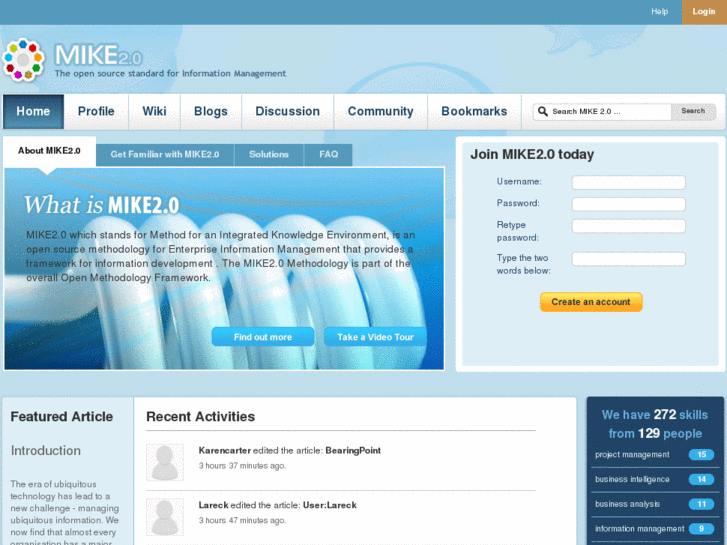Click the Featured Article heading
Image resolution: width=727 pixels, height=545 pixels.
pos(62,417)
